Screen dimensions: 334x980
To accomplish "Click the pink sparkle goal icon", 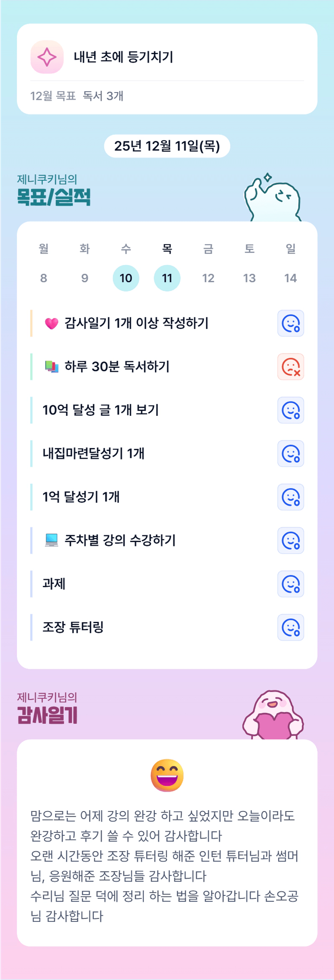I will 47,57.
